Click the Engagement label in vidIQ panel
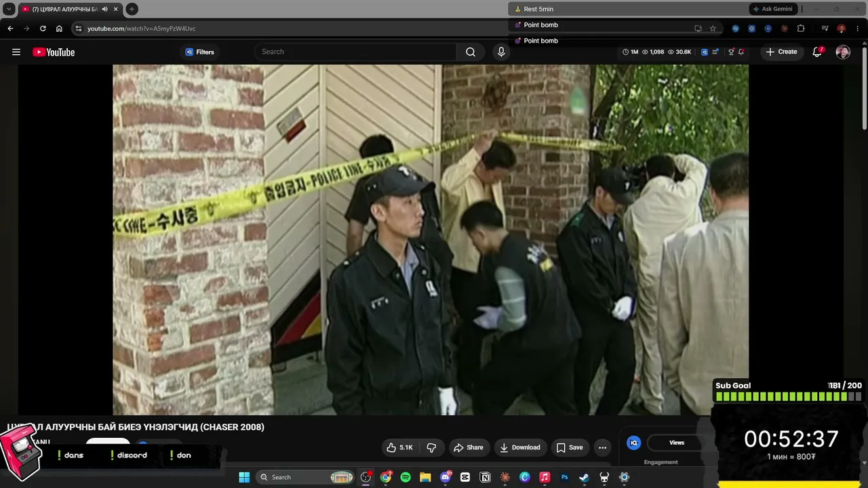The width and height of the screenshot is (868, 488). (661, 462)
